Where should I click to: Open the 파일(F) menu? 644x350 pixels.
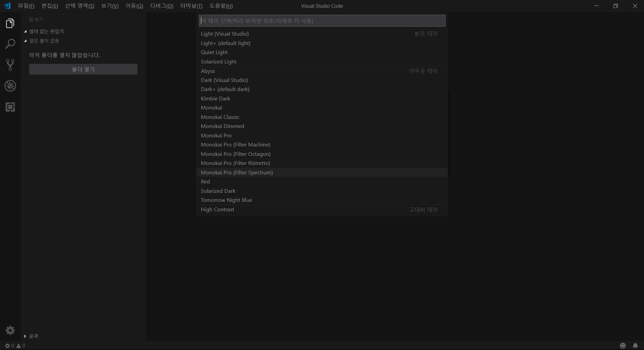click(26, 6)
